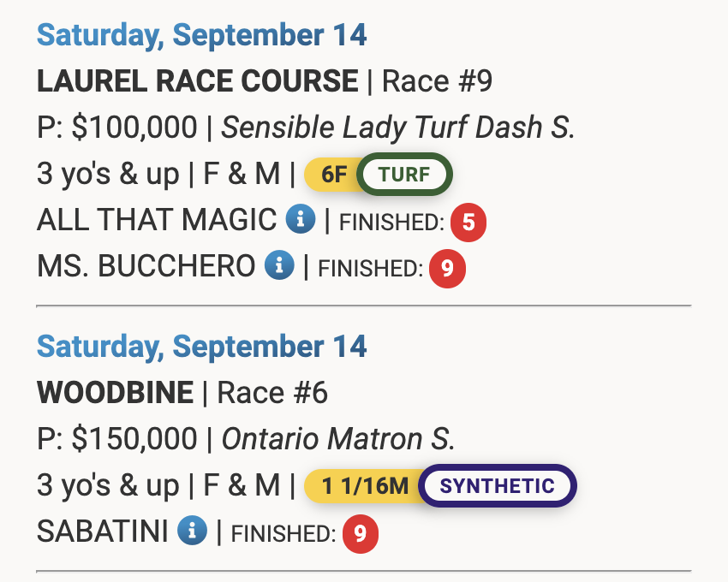Open Ontario Matron S. race title
728x582 pixels.
point(338,439)
